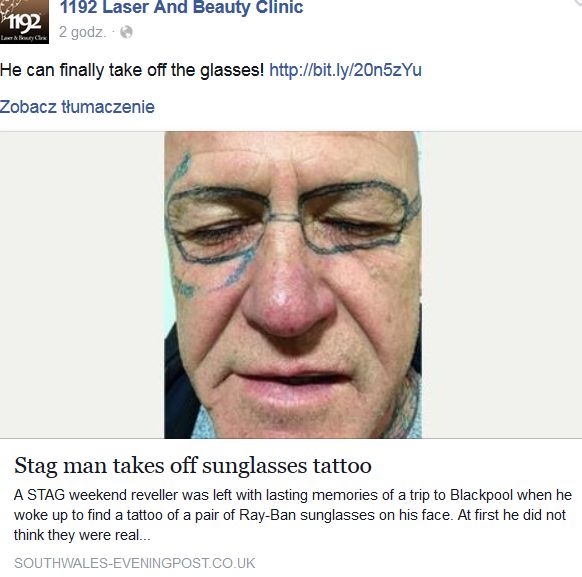Click the globe public privacy icon
Viewport: 582px width, 577px height.
[126, 32]
